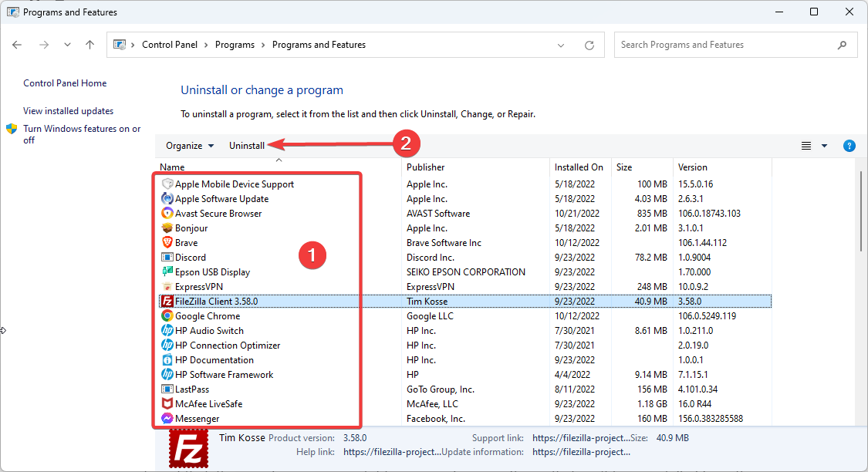Viewport: 868px width, 472px height.
Task: Click the FileZilla update information URL
Action: point(581,452)
